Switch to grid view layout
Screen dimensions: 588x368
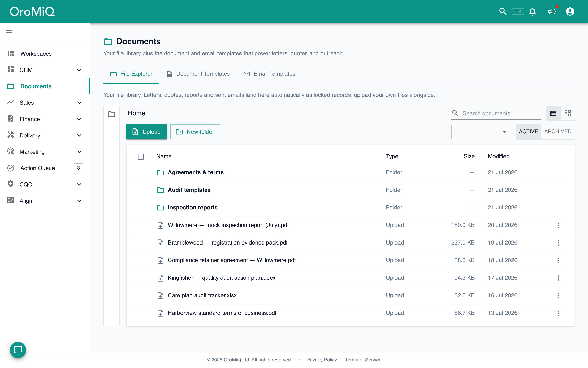point(567,113)
